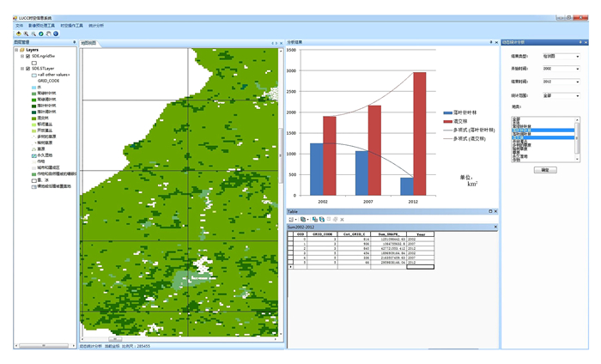601x364 pixels.
Task: Close the Sum2002-2012 table tab
Action: [494, 227]
